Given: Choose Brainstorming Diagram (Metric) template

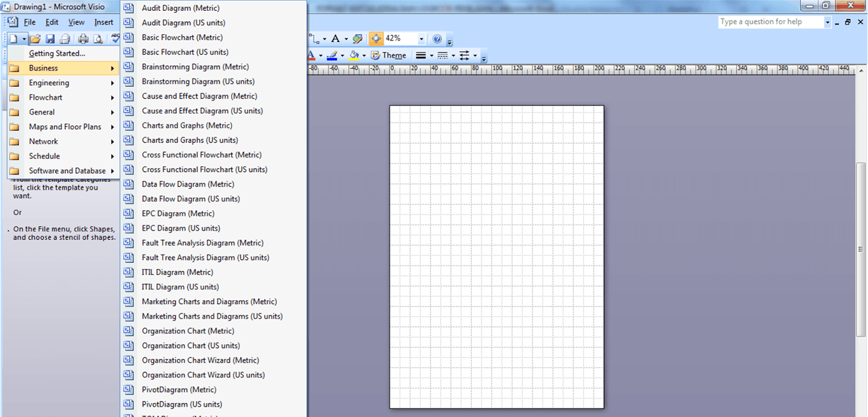Looking at the screenshot, I should 213,67.
